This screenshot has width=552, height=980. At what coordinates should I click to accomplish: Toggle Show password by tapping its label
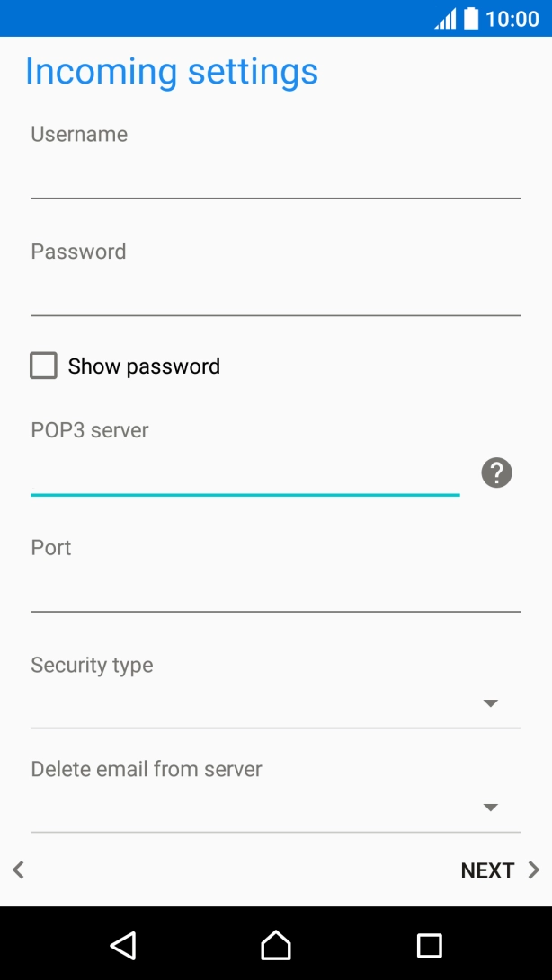click(x=144, y=366)
